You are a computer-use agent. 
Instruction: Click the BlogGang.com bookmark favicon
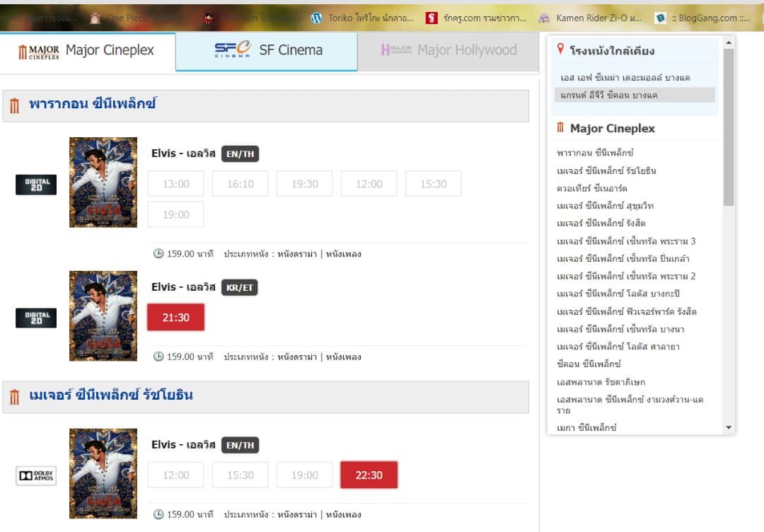[661, 18]
